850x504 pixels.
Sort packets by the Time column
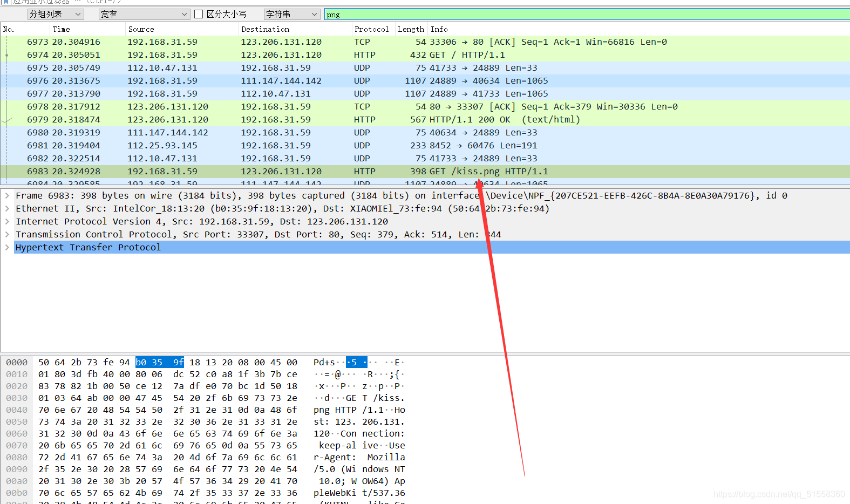(87, 29)
